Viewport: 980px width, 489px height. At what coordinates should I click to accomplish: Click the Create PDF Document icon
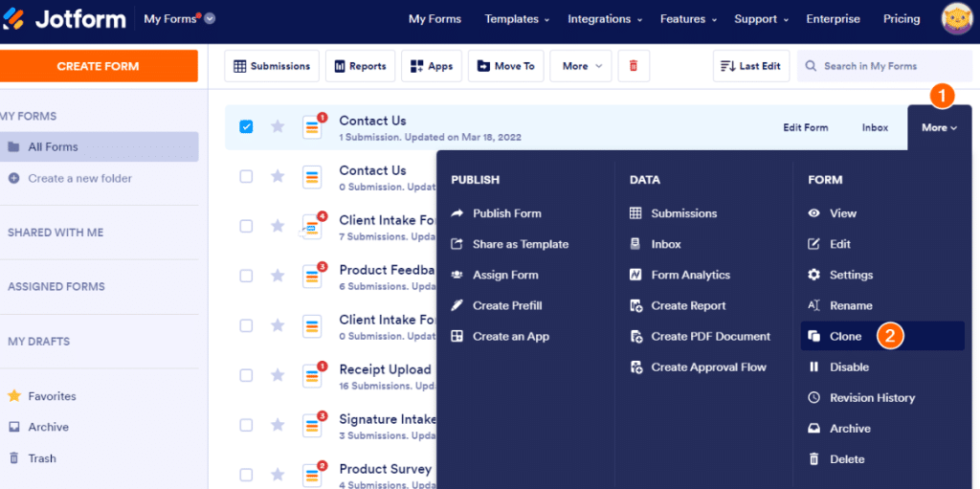[635, 337]
